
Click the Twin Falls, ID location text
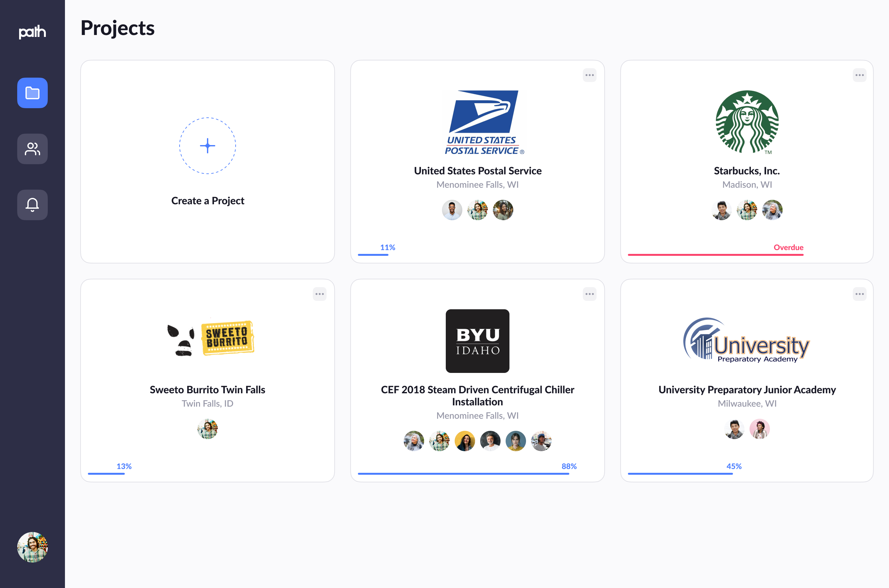click(208, 403)
